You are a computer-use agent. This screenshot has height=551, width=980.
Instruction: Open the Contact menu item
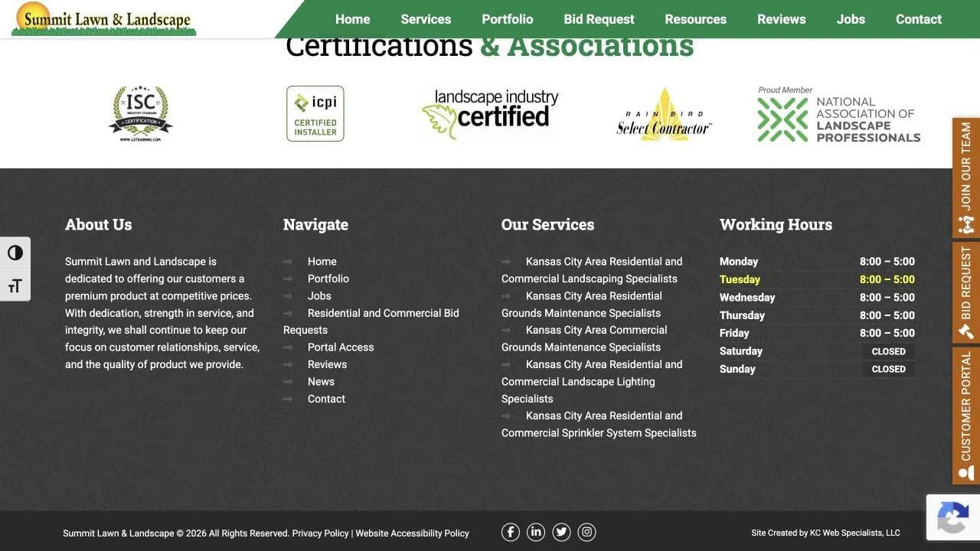[919, 19]
